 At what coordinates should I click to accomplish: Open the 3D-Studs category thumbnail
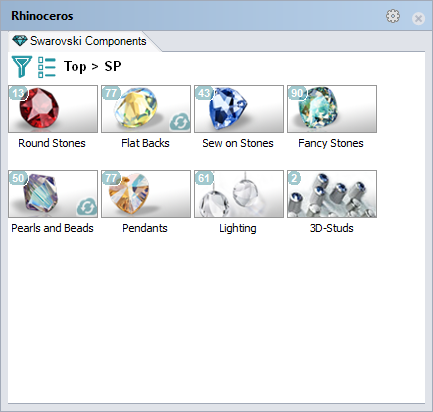coord(332,194)
